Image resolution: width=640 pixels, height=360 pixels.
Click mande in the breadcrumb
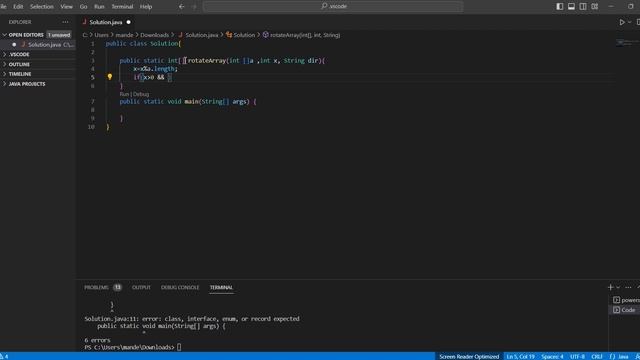124,35
